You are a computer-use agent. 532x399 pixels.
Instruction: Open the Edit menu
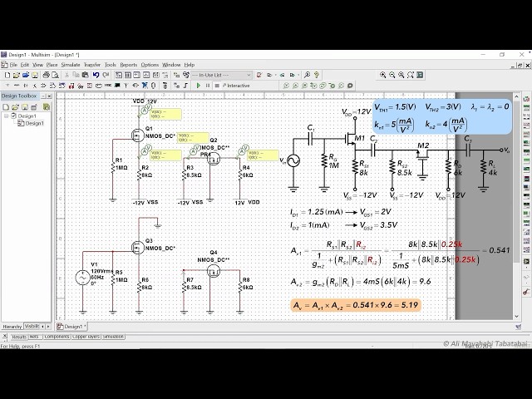point(25,65)
